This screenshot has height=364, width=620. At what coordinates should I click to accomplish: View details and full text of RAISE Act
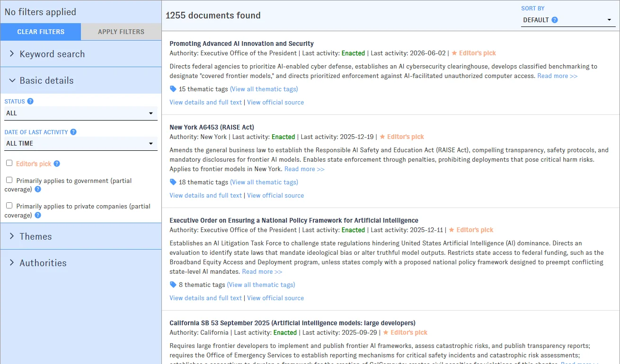coord(205,195)
